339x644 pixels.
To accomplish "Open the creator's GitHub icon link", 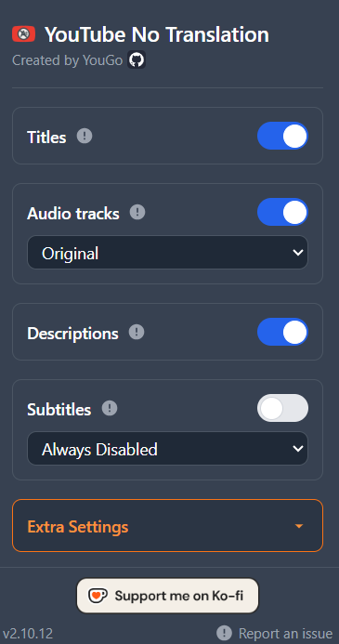I will click(137, 60).
